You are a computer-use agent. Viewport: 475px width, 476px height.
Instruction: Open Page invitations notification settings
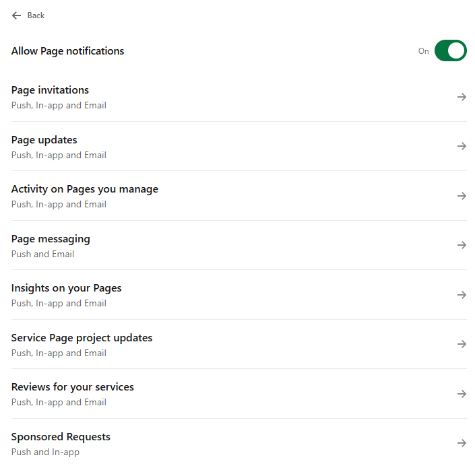[x=51, y=90]
